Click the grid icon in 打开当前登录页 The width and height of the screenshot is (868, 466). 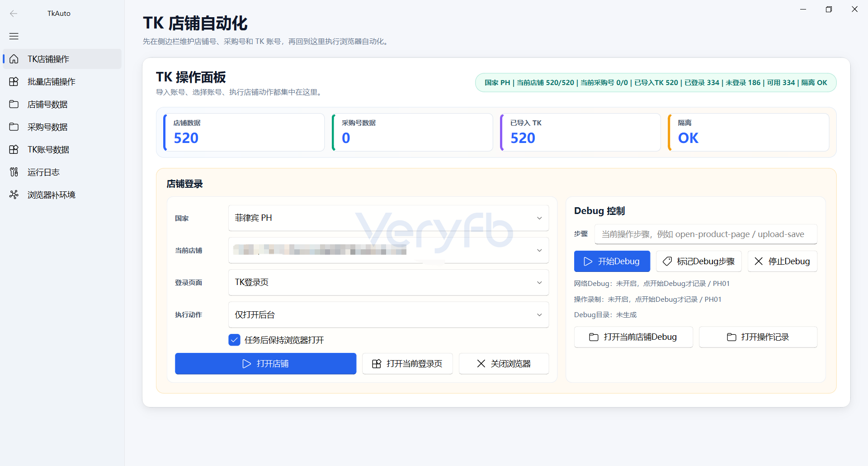tap(377, 364)
